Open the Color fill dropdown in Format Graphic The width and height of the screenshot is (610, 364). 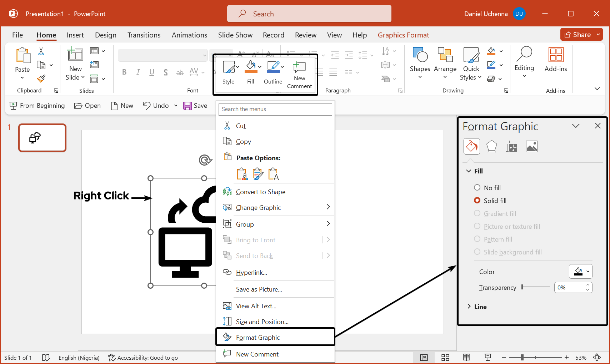point(580,271)
